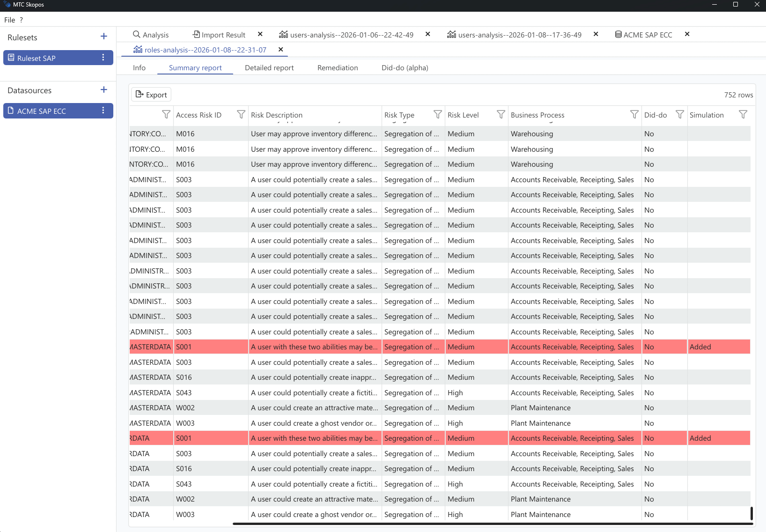Open ACME SAP ECC datasource options menu
The width and height of the screenshot is (766, 532).
tap(103, 111)
